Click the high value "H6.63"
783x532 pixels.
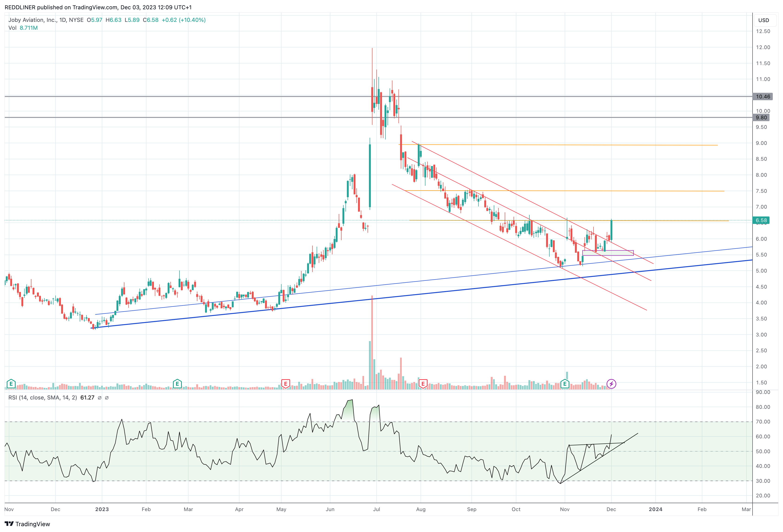pyautogui.click(x=113, y=20)
